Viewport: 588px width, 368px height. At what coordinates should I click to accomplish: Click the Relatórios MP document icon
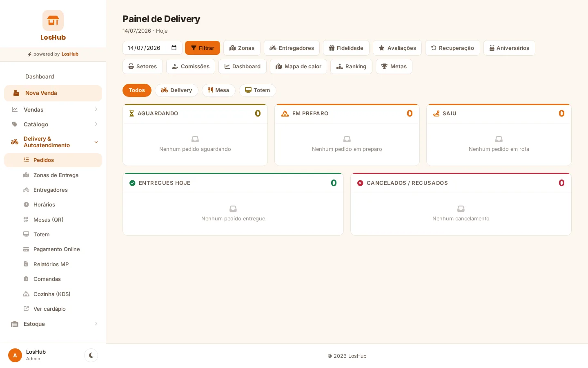coord(26,264)
